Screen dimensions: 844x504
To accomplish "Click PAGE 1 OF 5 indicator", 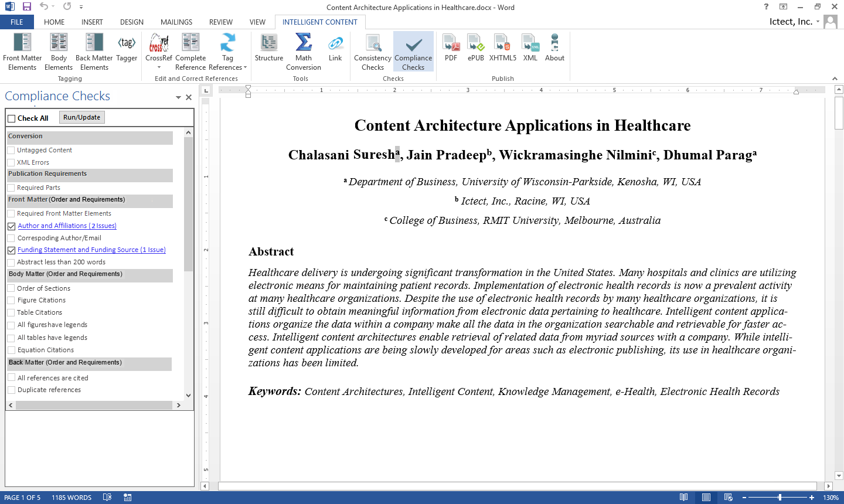I will [x=22, y=498].
